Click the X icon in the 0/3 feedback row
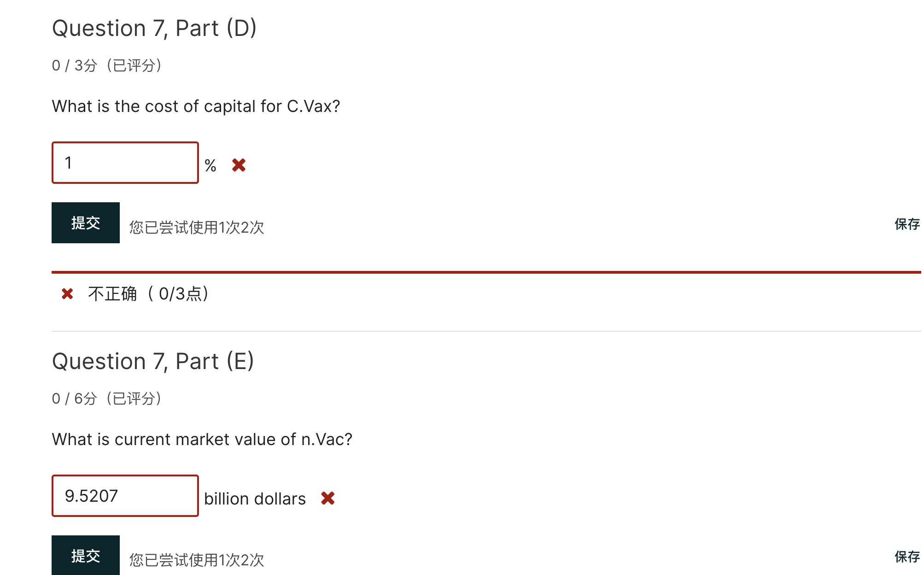This screenshot has width=924, height=575. 67,293
